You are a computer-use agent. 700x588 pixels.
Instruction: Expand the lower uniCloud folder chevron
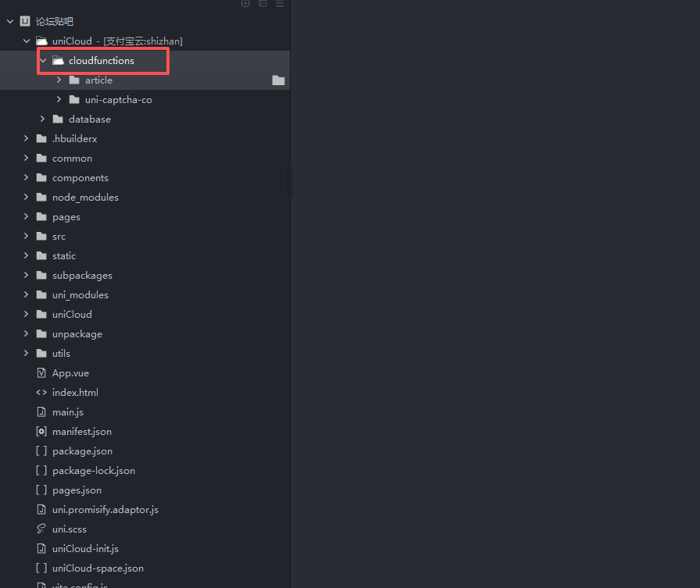[x=26, y=314]
